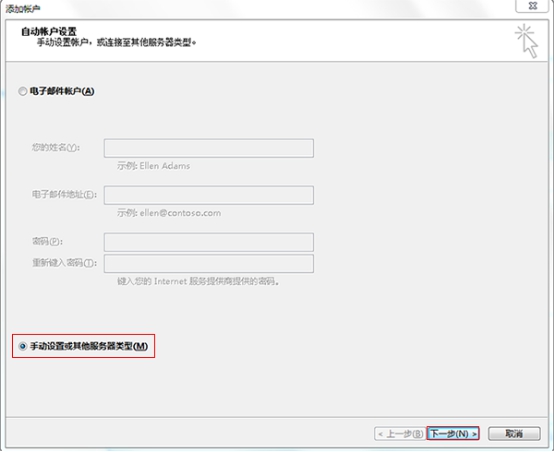Click the 您的姓名(Y) name input field
Viewport: 554px width, 452px height.
tap(208, 148)
